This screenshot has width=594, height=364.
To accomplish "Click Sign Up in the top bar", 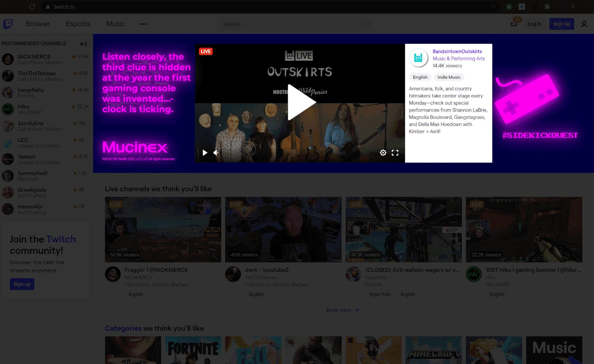I will pyautogui.click(x=562, y=24).
